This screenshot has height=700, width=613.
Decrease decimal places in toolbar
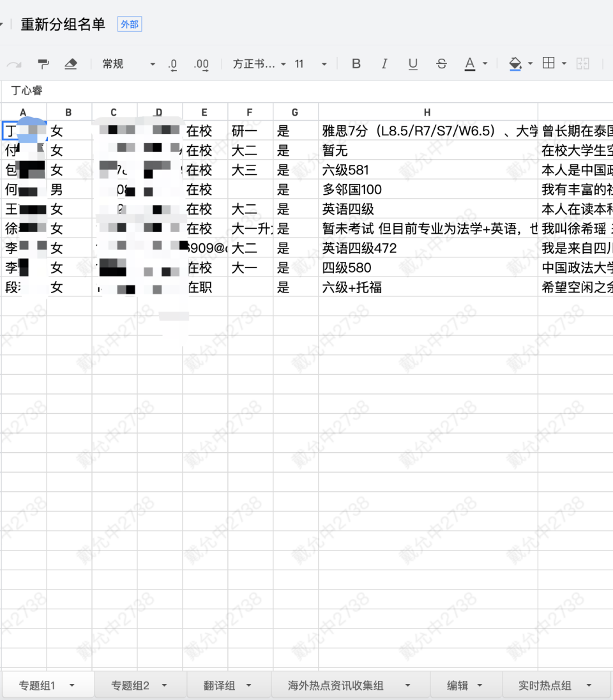pos(172,64)
